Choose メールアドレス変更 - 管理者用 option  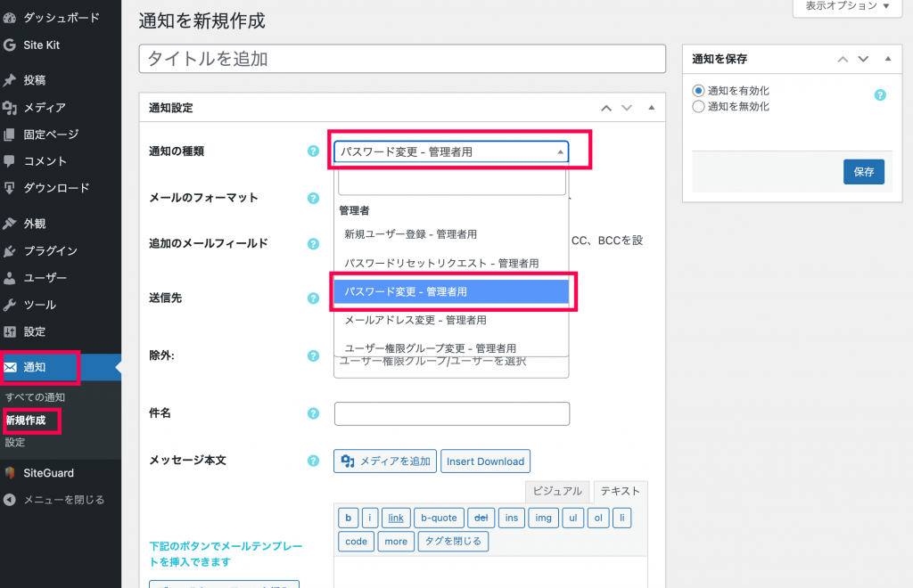click(451, 320)
